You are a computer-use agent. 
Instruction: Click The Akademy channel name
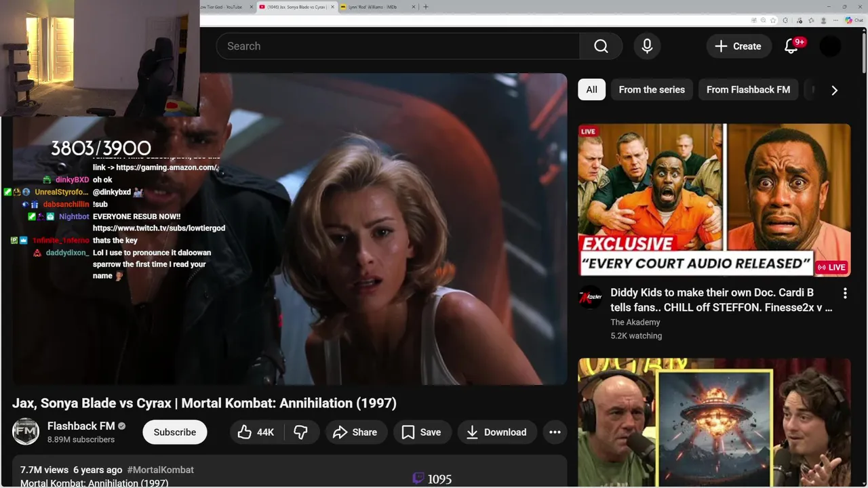pyautogui.click(x=635, y=322)
